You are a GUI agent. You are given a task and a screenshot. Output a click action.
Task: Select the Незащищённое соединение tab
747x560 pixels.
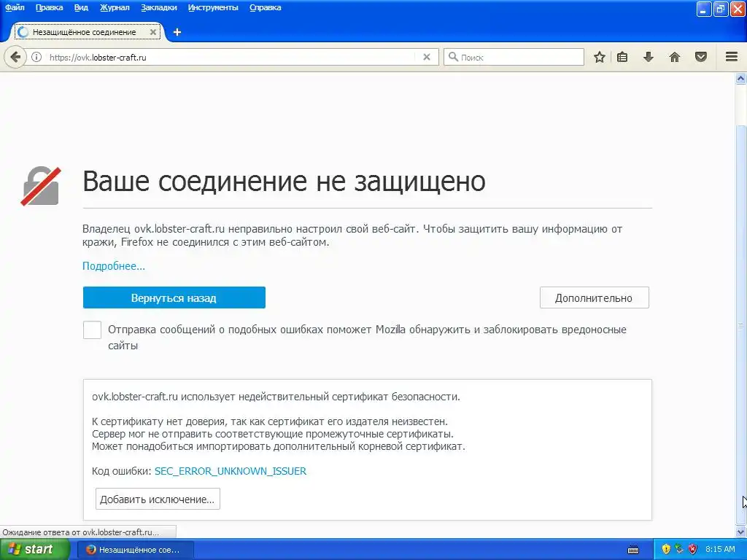pyautogui.click(x=87, y=32)
